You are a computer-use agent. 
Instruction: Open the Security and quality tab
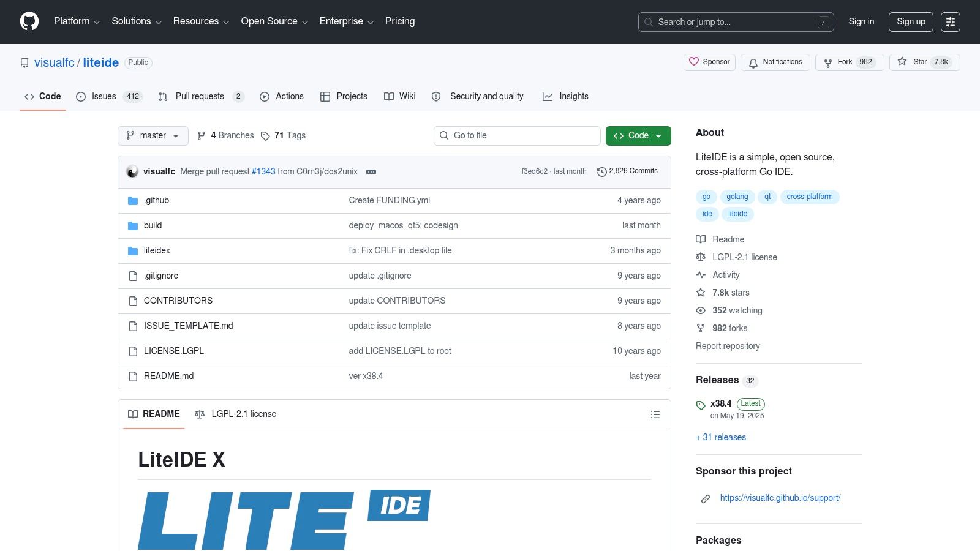(478, 97)
